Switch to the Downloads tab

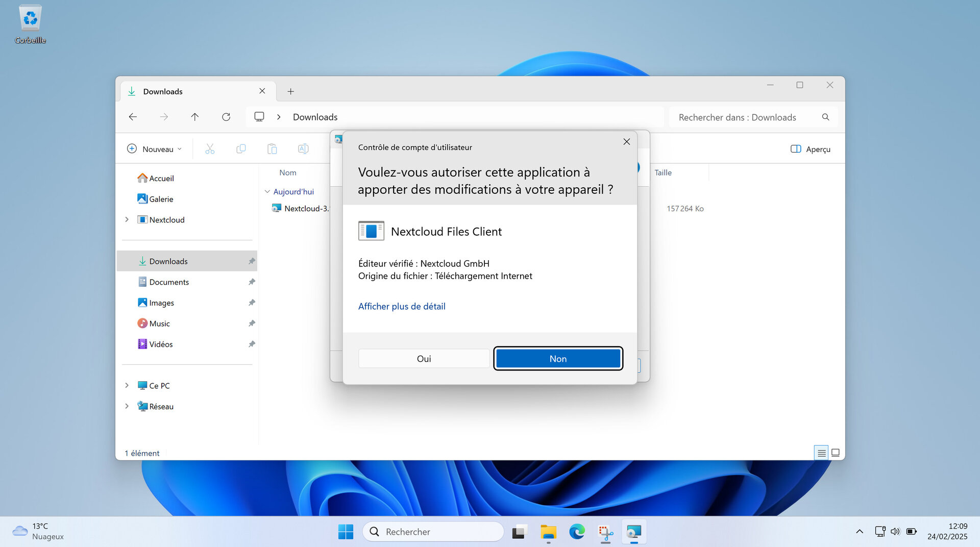[x=163, y=91]
